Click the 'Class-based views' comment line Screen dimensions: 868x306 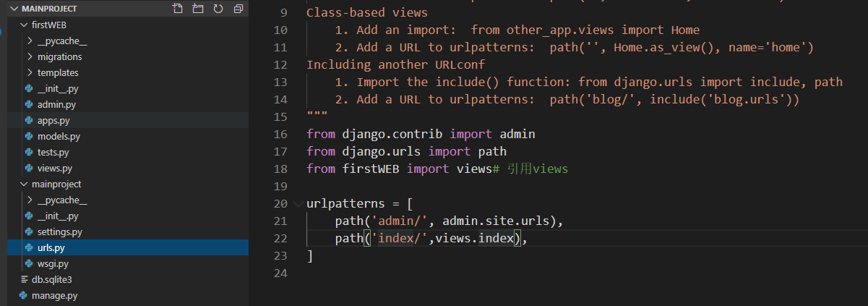pos(366,12)
